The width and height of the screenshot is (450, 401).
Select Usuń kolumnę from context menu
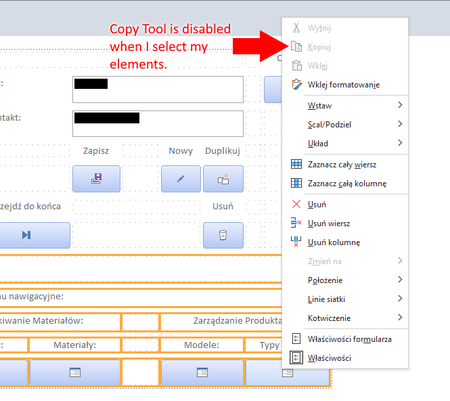(x=345, y=242)
